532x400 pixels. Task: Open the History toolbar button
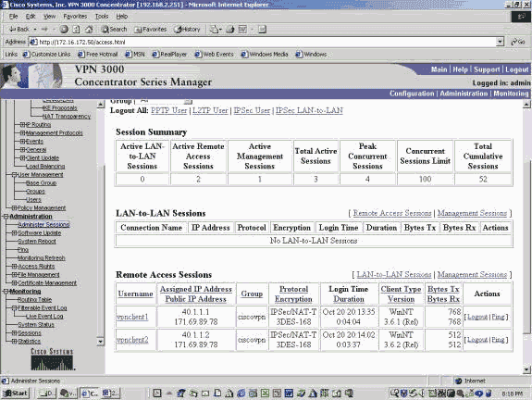click(187, 30)
